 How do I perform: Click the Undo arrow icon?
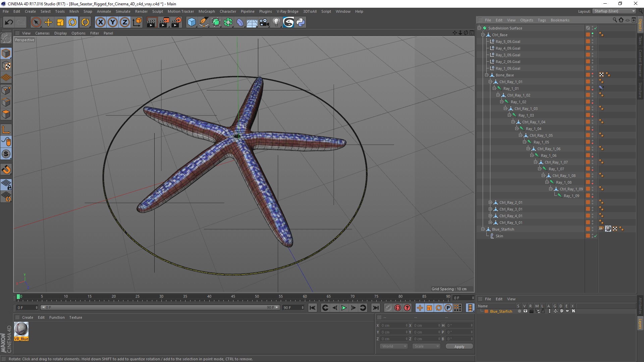pos(9,22)
